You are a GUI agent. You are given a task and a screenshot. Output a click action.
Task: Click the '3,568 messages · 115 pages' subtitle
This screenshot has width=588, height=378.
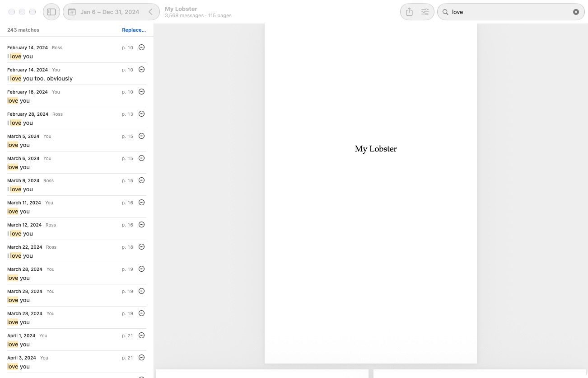pyautogui.click(x=198, y=15)
